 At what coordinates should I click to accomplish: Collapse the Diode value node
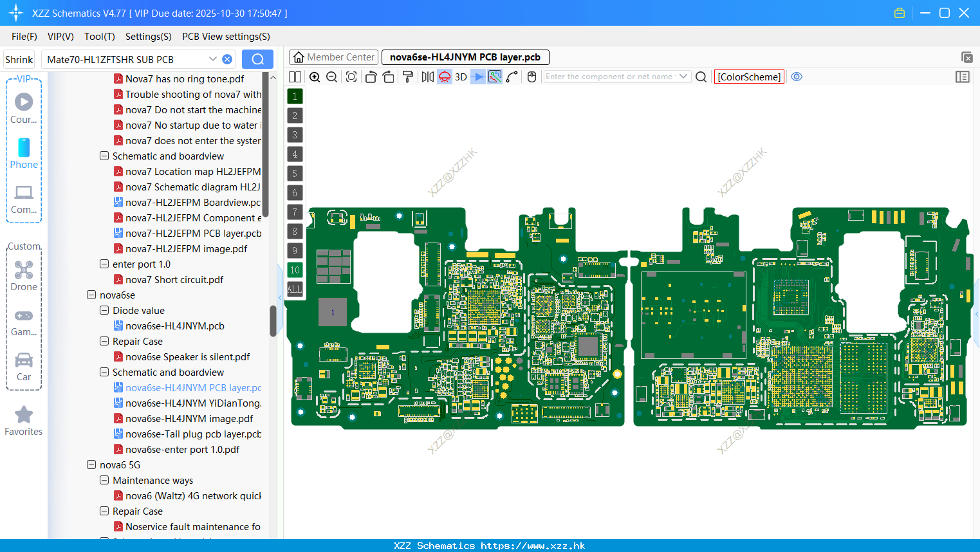pos(104,310)
